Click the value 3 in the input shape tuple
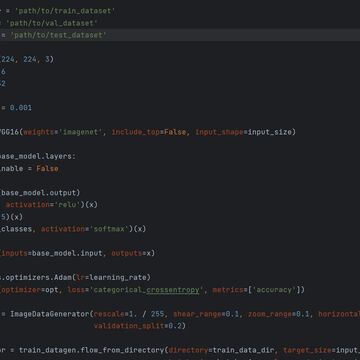This screenshot has height=360, width=360. (47, 59)
